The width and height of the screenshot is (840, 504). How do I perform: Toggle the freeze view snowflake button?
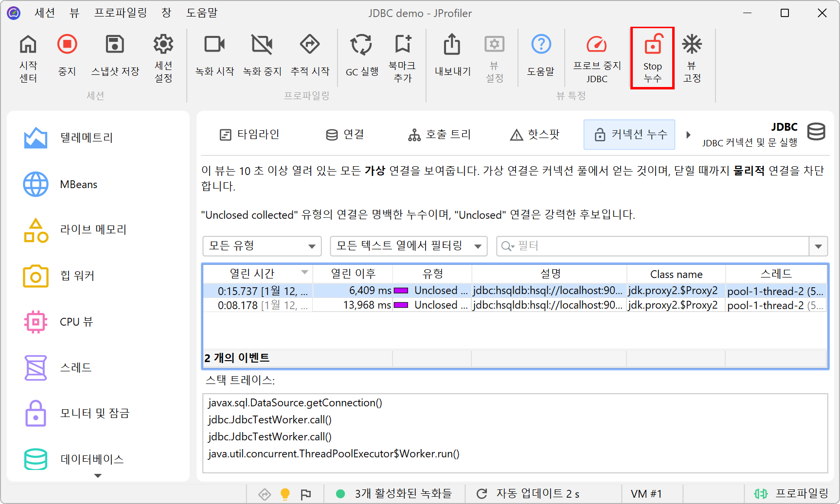coord(691,45)
